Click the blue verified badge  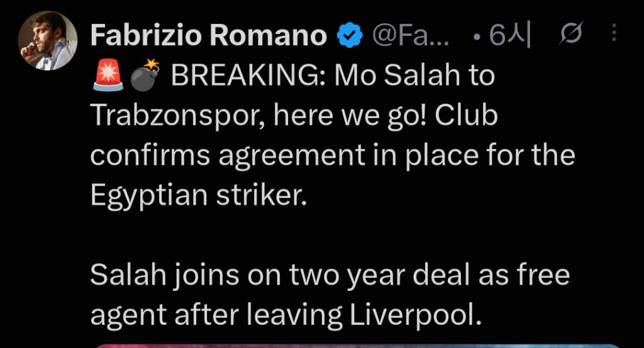click(x=350, y=35)
